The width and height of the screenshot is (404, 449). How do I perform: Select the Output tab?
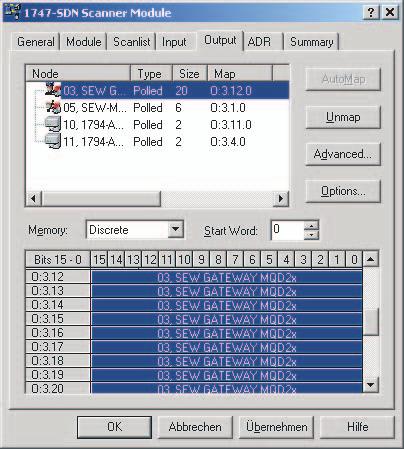point(220,40)
